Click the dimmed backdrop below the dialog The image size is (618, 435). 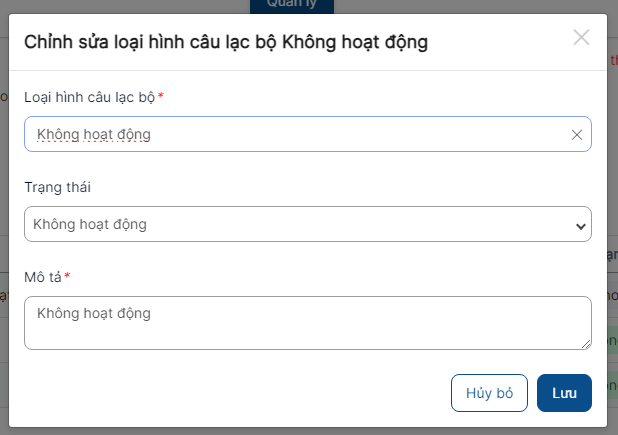(x=300, y=430)
